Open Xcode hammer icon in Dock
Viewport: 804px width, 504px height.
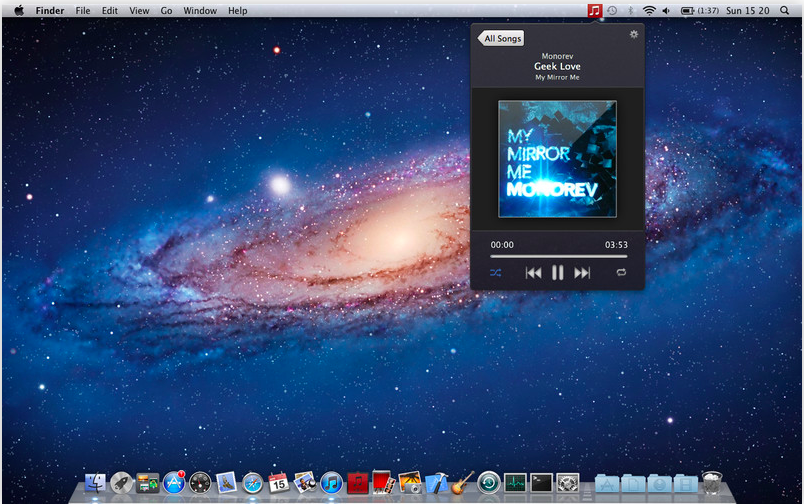(436, 482)
